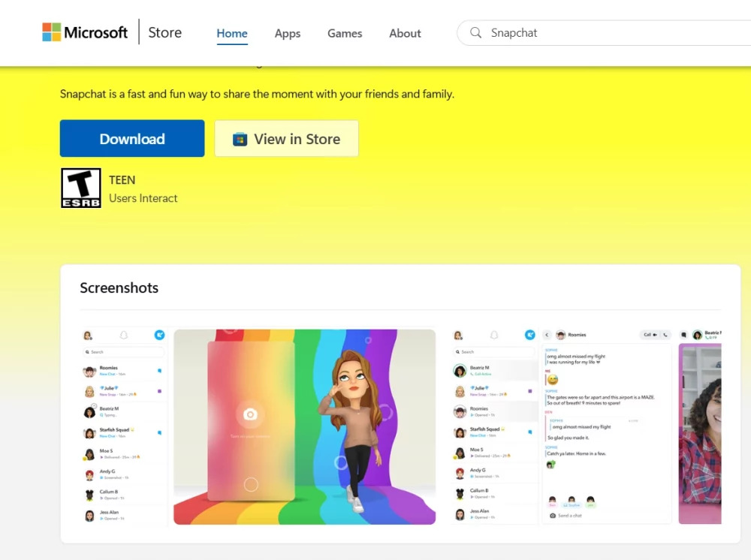Screen dimensions: 751x560
Task: Go to the Games section
Action: (x=345, y=33)
